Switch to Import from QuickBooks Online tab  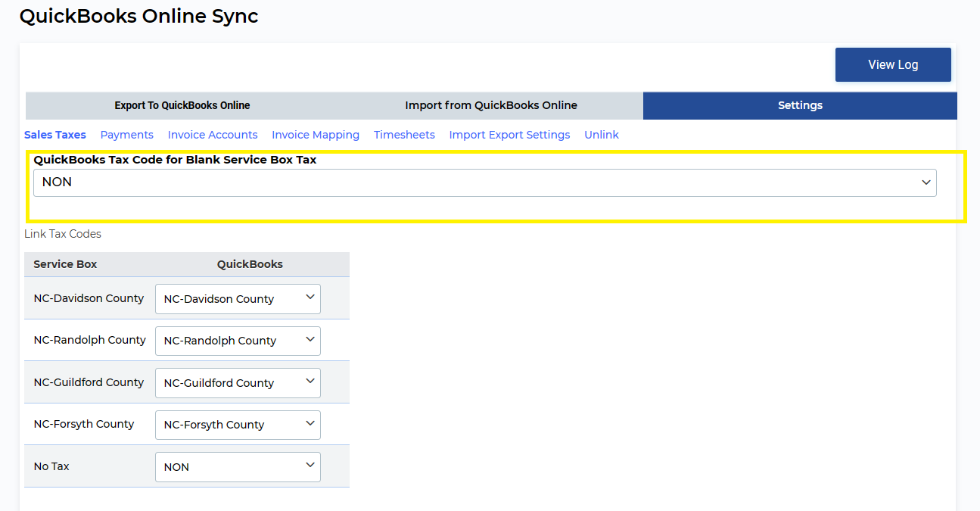491,105
